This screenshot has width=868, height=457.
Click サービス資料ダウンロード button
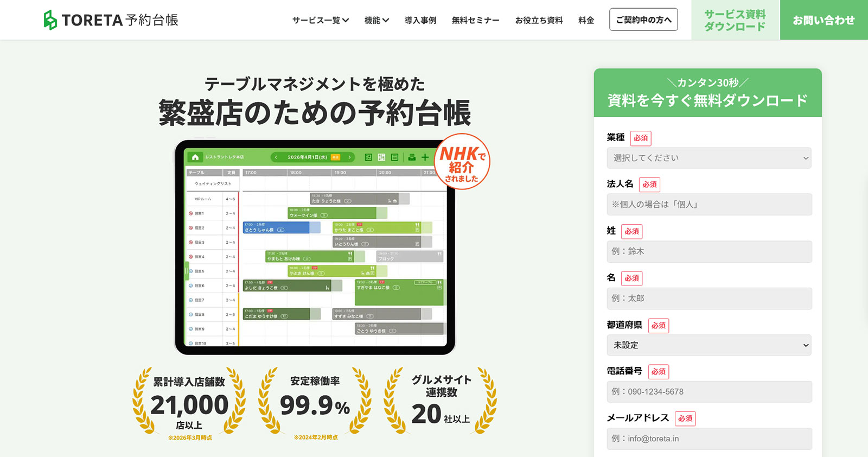(735, 20)
